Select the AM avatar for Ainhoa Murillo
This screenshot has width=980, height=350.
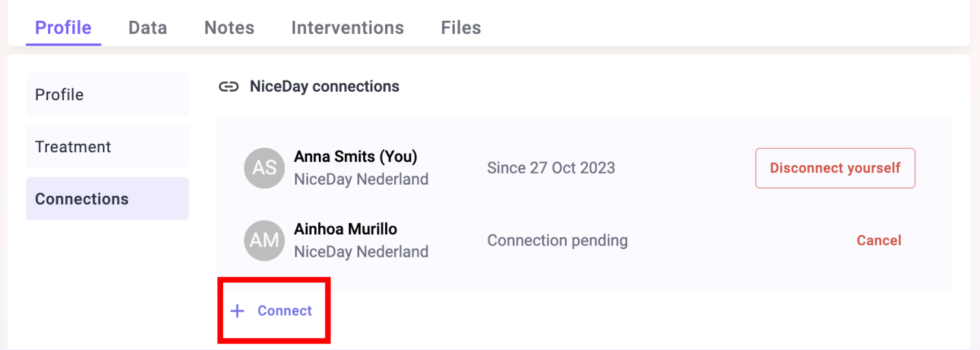point(264,240)
